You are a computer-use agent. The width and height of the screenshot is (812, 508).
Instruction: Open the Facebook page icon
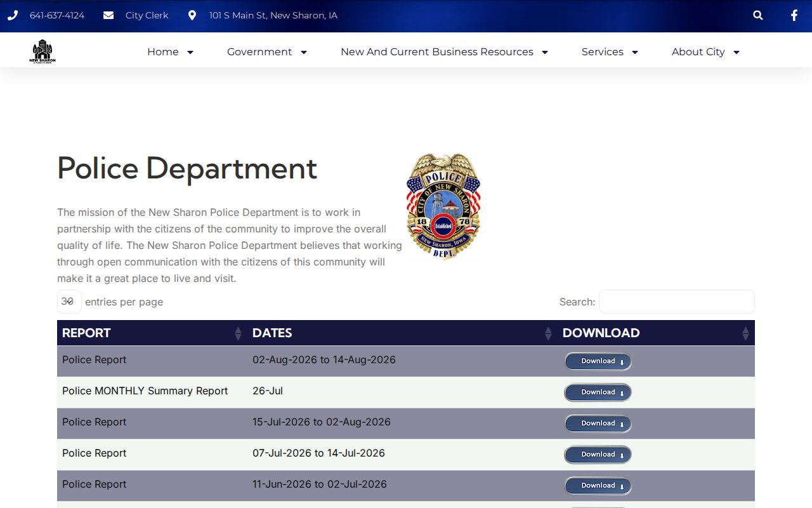[794, 15]
